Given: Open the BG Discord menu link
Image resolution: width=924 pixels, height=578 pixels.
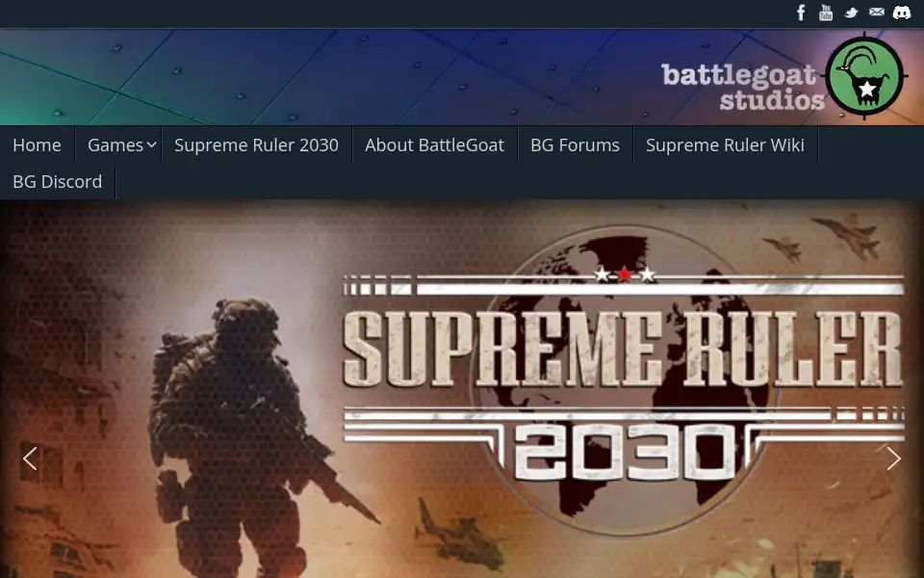Looking at the screenshot, I should pos(57,182).
